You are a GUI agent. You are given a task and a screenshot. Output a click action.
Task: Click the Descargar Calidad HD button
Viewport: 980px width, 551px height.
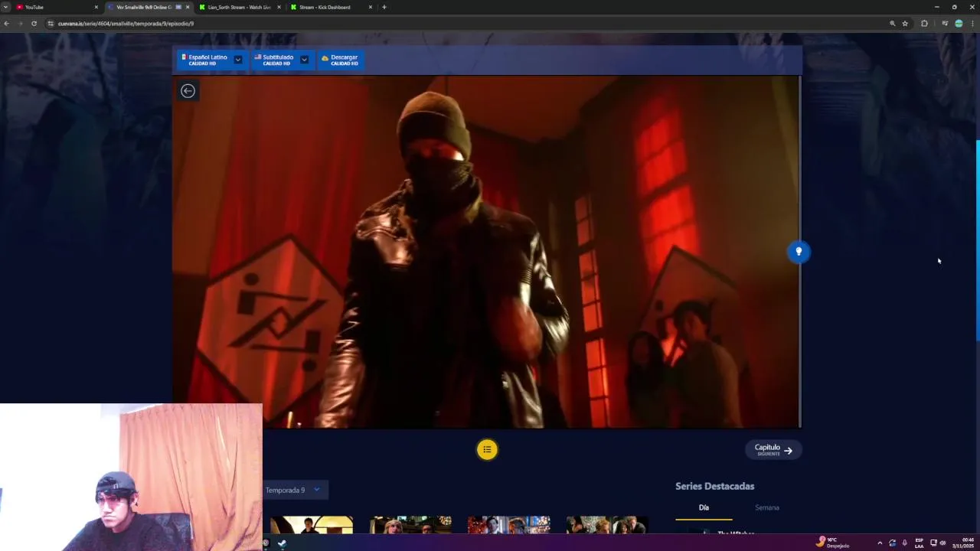click(340, 60)
